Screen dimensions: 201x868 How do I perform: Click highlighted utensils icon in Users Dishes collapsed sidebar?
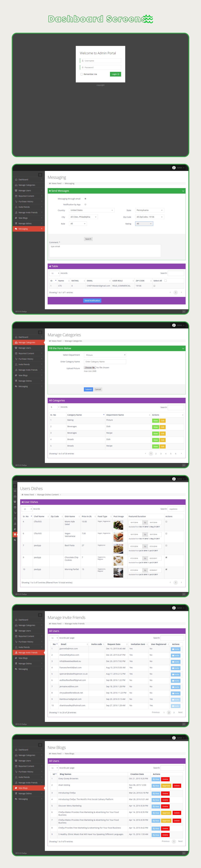point(15,534)
